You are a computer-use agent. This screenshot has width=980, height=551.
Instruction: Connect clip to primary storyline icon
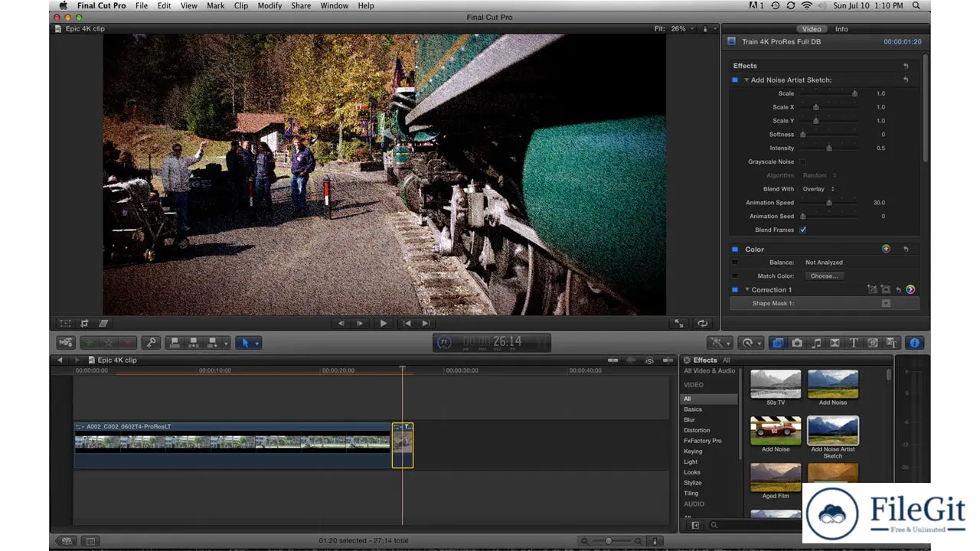[x=175, y=343]
